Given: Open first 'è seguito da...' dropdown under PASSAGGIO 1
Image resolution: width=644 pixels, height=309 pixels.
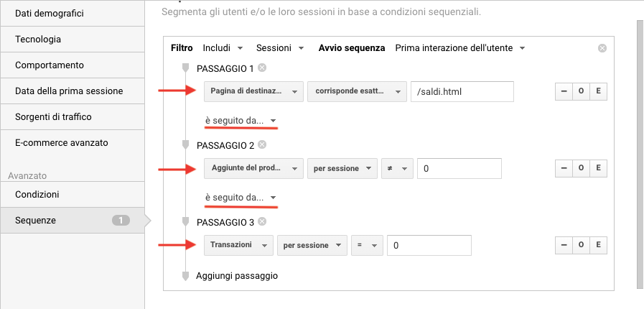Looking at the screenshot, I should point(241,120).
